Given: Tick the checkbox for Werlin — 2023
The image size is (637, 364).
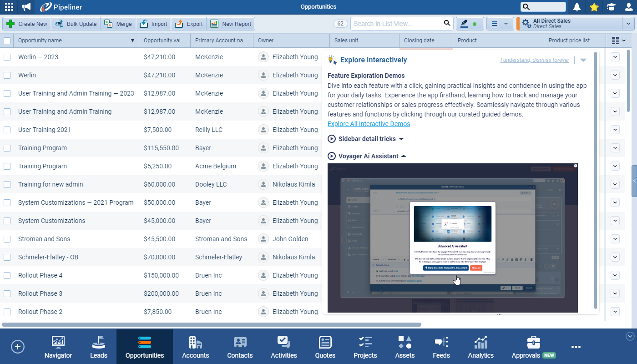Looking at the screenshot, I should [7, 57].
